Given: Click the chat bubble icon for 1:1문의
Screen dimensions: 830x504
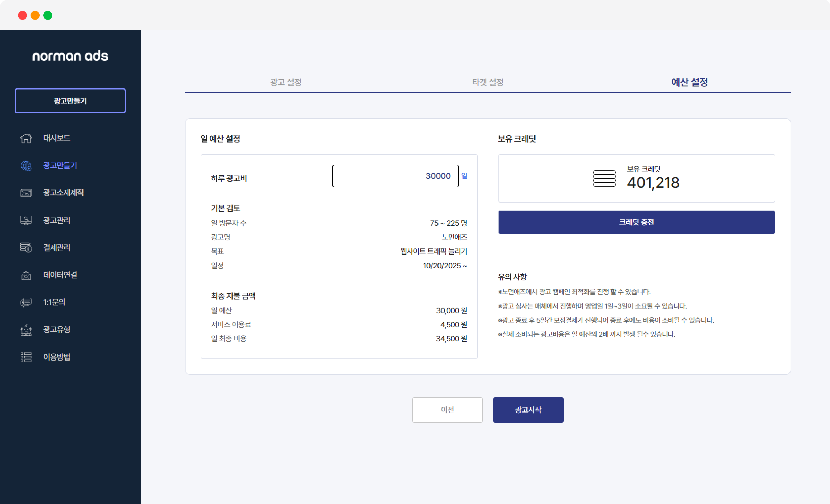Looking at the screenshot, I should pyautogui.click(x=26, y=302).
